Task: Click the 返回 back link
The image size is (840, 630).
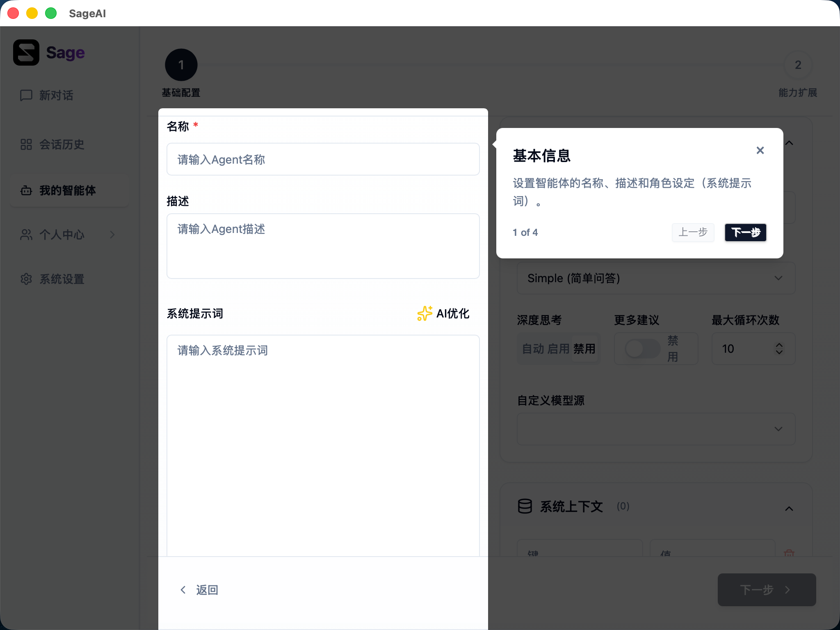Action: (x=200, y=590)
